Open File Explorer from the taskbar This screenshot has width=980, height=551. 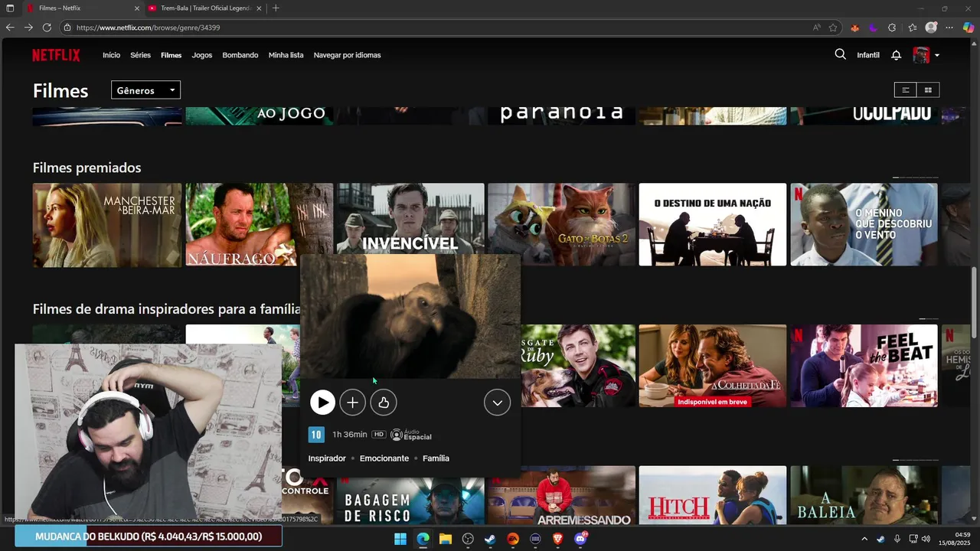click(x=446, y=539)
